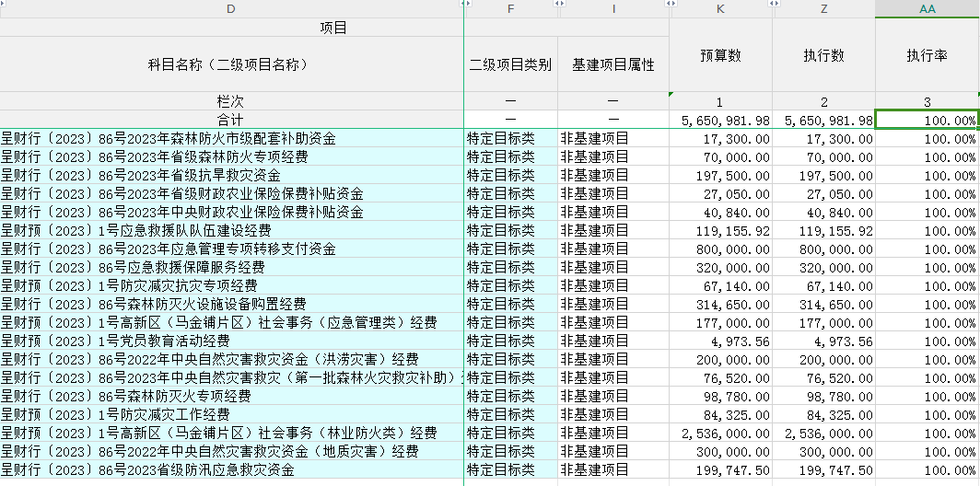Select the 应急管理专项转移支付资金 row name
This screenshot has height=486, width=980.
coord(231,249)
